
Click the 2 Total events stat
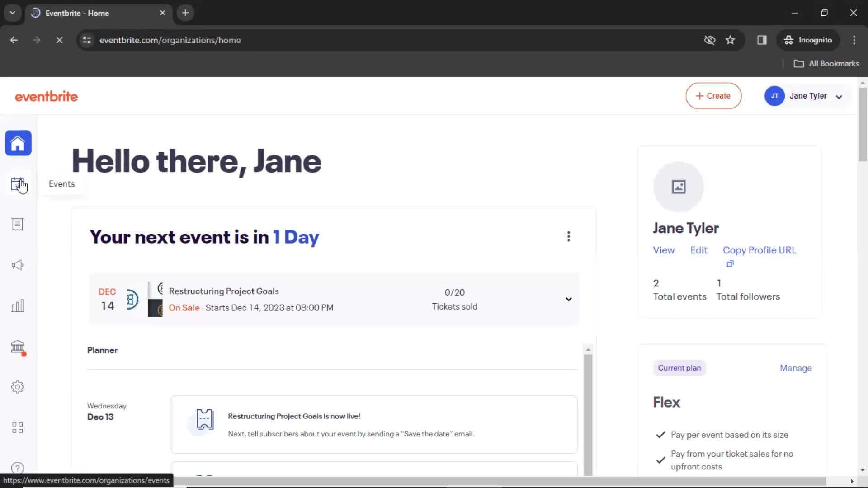(x=679, y=290)
